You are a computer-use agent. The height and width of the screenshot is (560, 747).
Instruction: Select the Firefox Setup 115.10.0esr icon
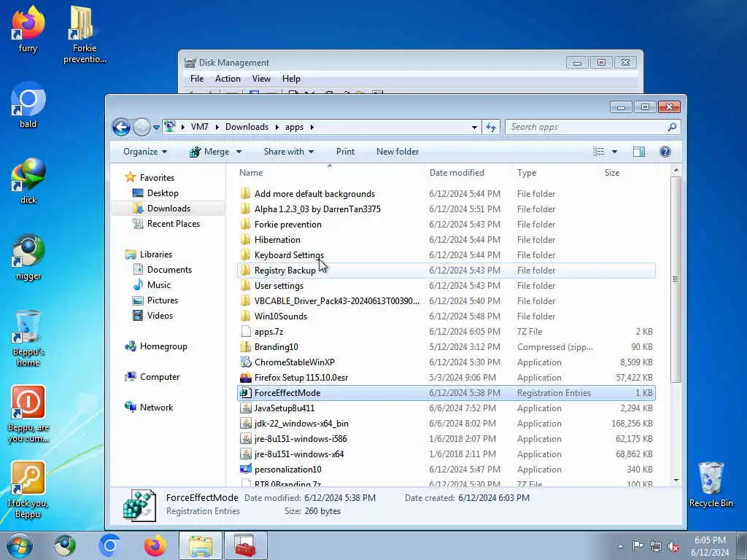coord(245,377)
